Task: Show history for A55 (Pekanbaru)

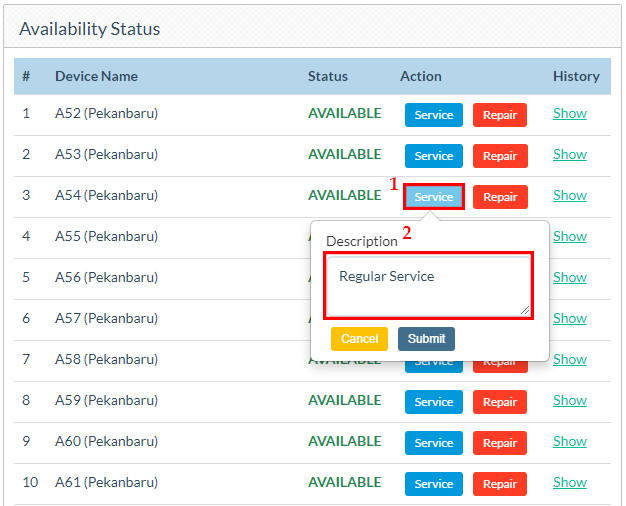Action: click(570, 236)
